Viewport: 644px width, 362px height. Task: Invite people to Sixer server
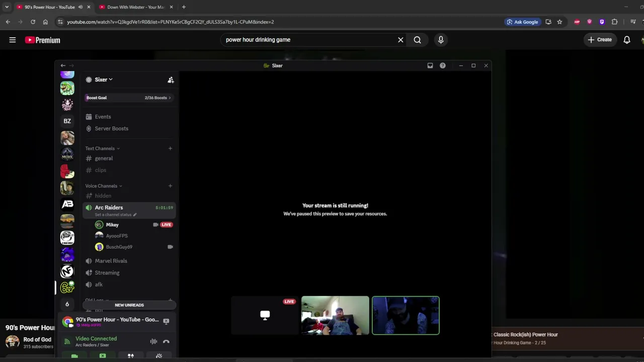coord(171,80)
